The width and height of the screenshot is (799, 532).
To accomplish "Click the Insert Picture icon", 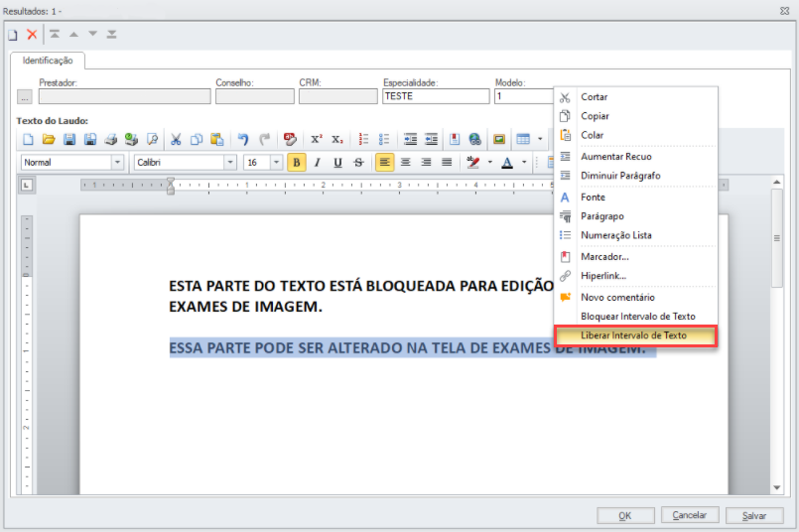I will point(499,139).
